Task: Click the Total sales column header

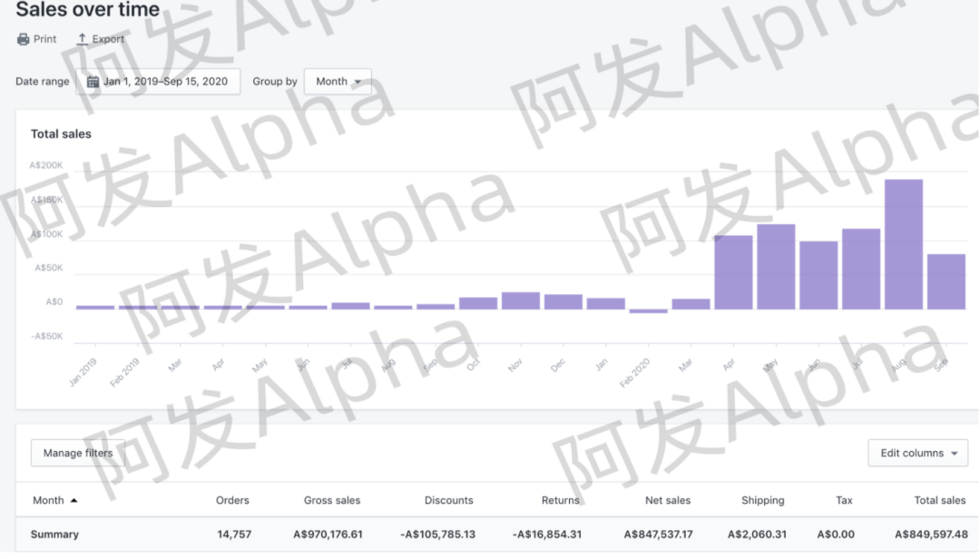Action: pos(939,500)
